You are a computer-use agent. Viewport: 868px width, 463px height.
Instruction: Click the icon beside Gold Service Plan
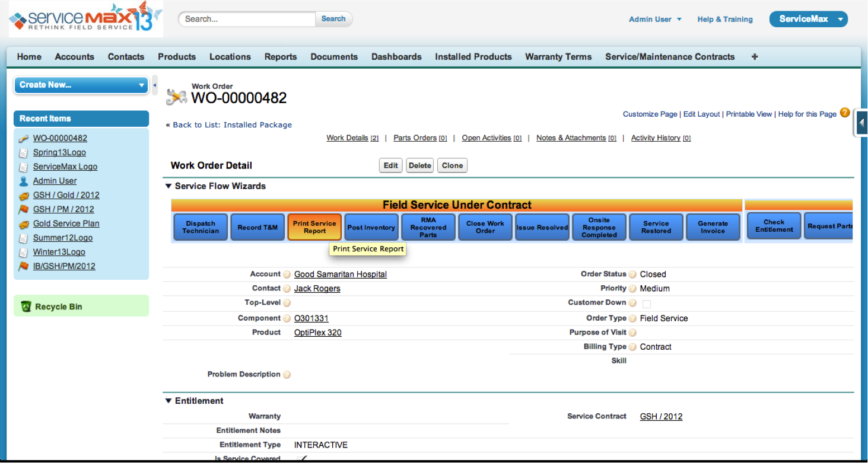(x=23, y=223)
